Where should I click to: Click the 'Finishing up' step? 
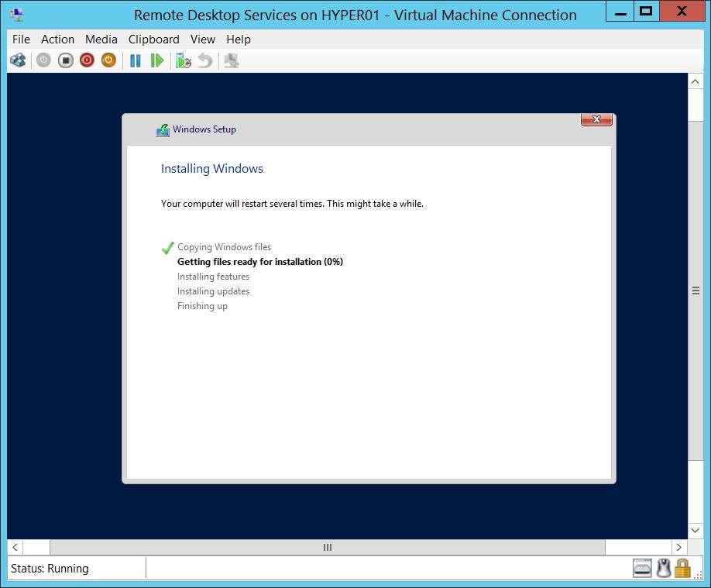click(202, 306)
